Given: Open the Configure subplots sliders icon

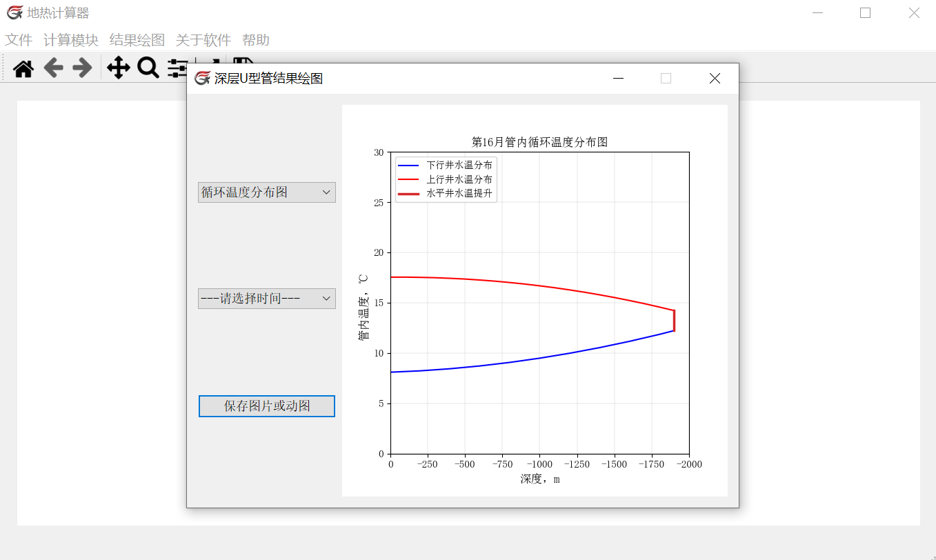Looking at the screenshot, I should [177, 68].
